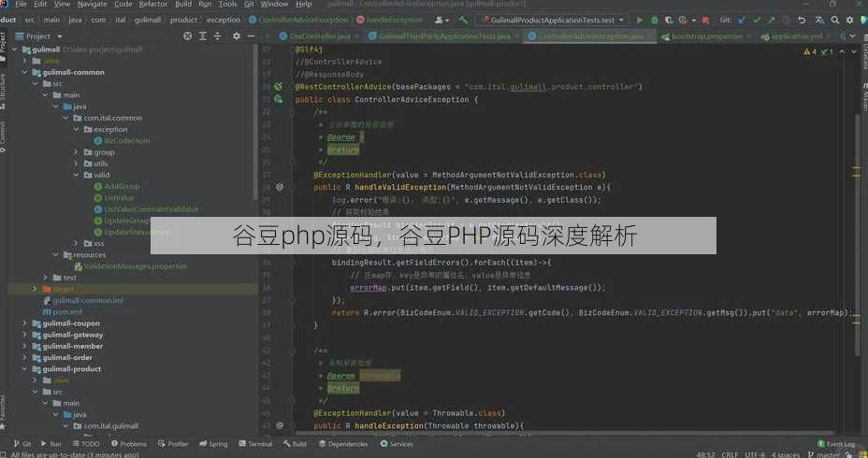Expand all nodes icon in Project panel
This screenshot has width=868, height=458.
click(x=203, y=36)
